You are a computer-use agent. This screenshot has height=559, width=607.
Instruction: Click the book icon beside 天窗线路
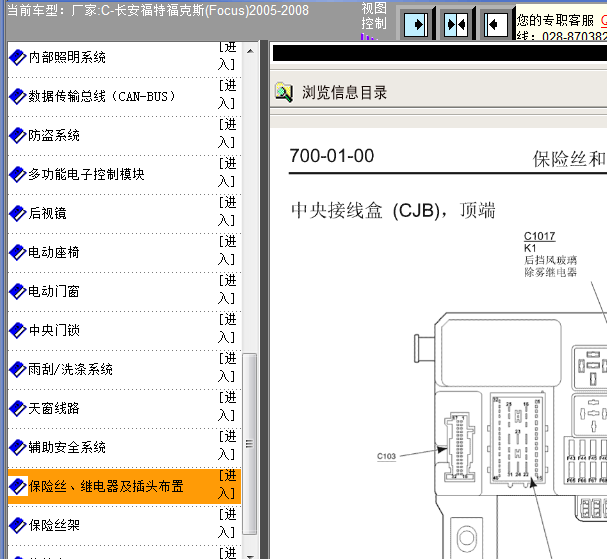pyautogui.click(x=17, y=408)
